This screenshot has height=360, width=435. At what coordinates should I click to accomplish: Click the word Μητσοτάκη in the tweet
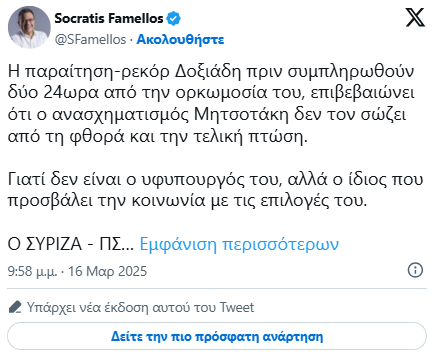pos(241,115)
